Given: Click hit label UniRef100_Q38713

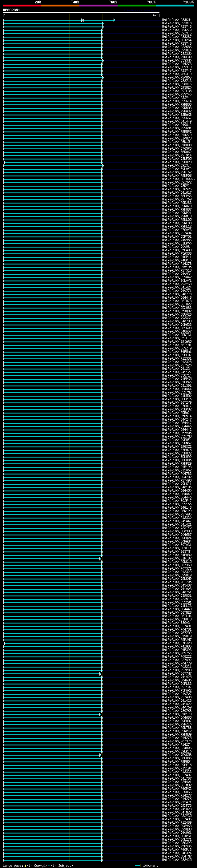Looking at the screenshot, I should (176, 81).
